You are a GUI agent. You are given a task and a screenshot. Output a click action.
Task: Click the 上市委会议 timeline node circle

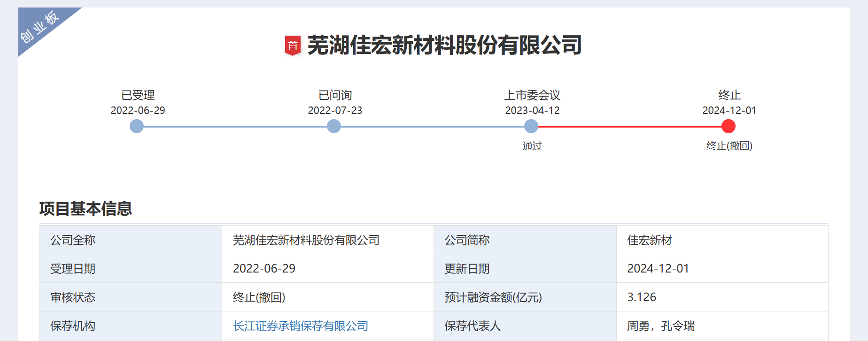pyautogui.click(x=531, y=126)
